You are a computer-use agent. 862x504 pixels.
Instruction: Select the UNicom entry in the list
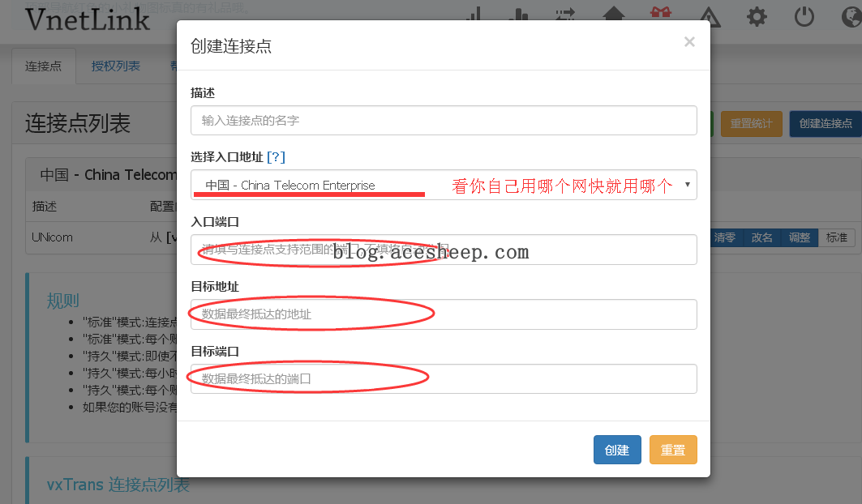52,237
